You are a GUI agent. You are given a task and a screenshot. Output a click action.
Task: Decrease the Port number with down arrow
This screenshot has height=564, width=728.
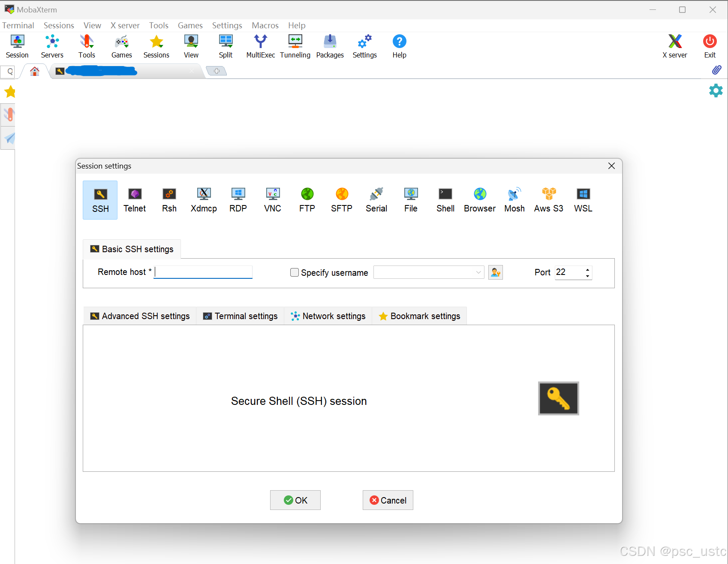point(587,276)
